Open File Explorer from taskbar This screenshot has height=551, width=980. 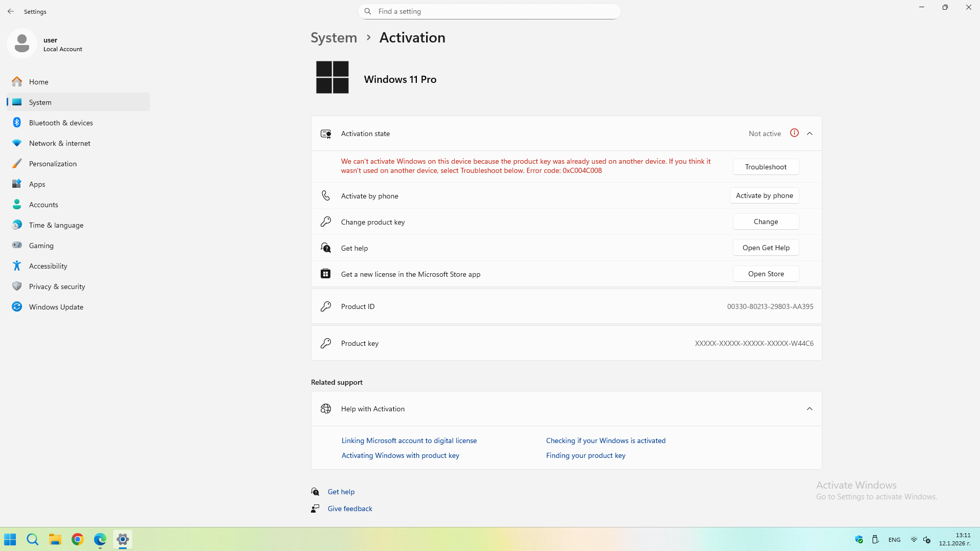pos(55,539)
